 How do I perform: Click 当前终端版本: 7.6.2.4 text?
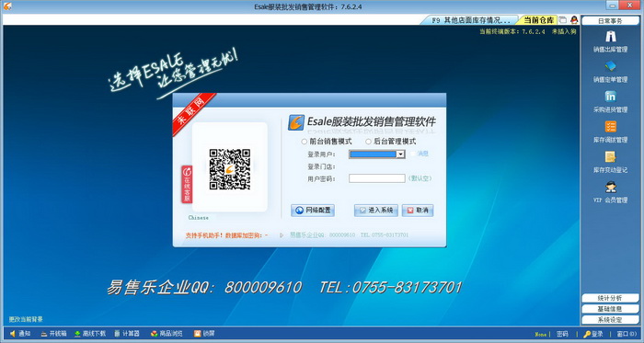512,31
